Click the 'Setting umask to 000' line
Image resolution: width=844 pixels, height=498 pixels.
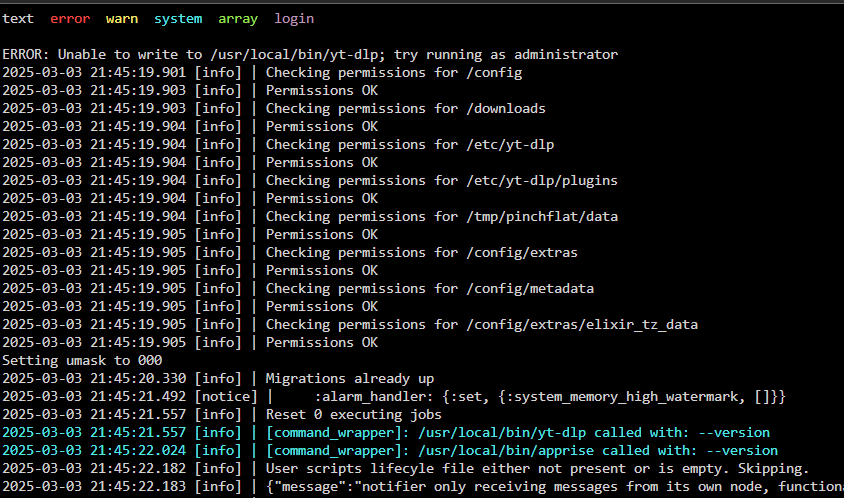tap(82, 361)
